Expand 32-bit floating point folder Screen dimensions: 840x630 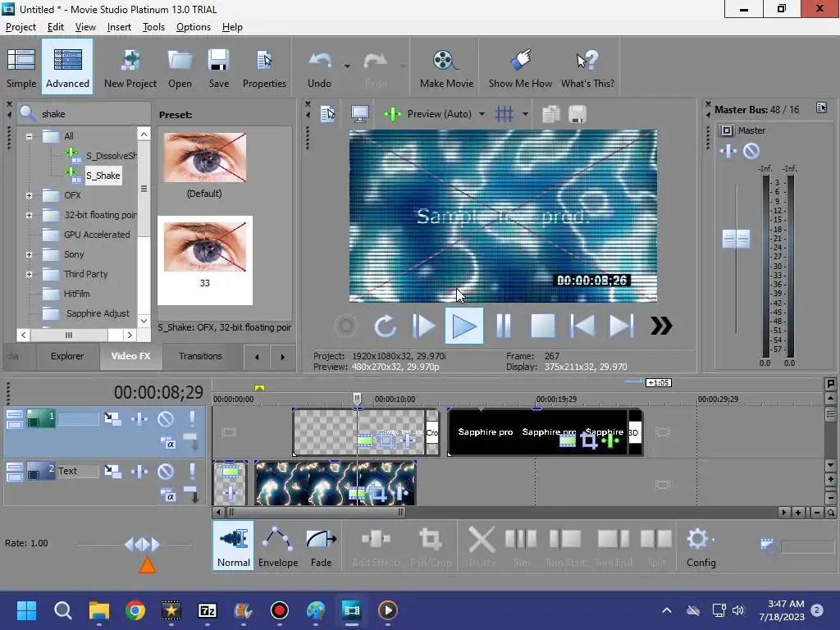pyautogui.click(x=29, y=216)
